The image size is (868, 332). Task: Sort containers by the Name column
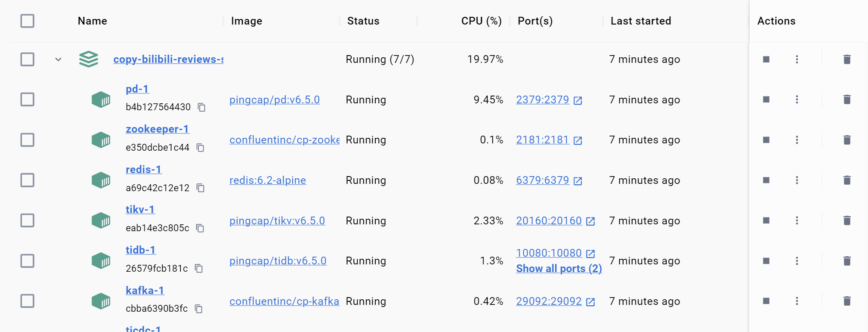click(92, 21)
